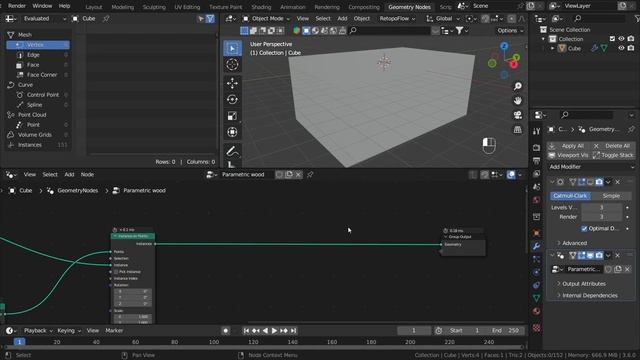Open the Object Data green triangle tab

(x=536, y=298)
